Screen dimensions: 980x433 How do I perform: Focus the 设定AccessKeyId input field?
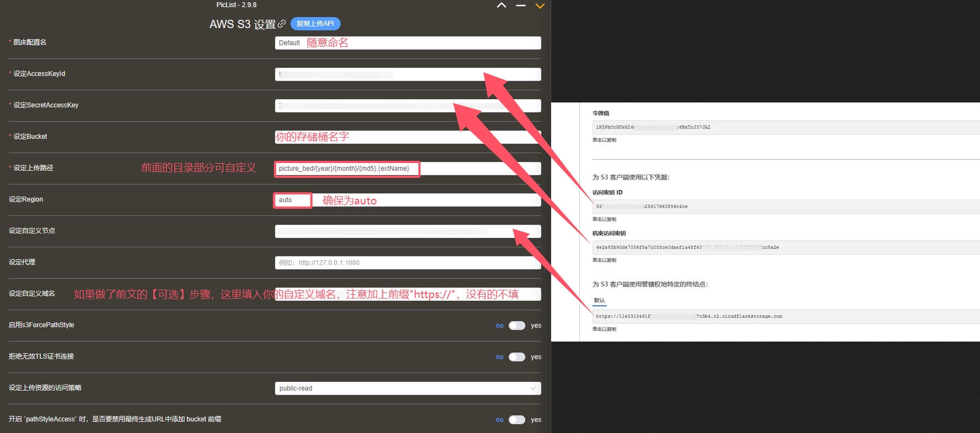[x=407, y=74]
